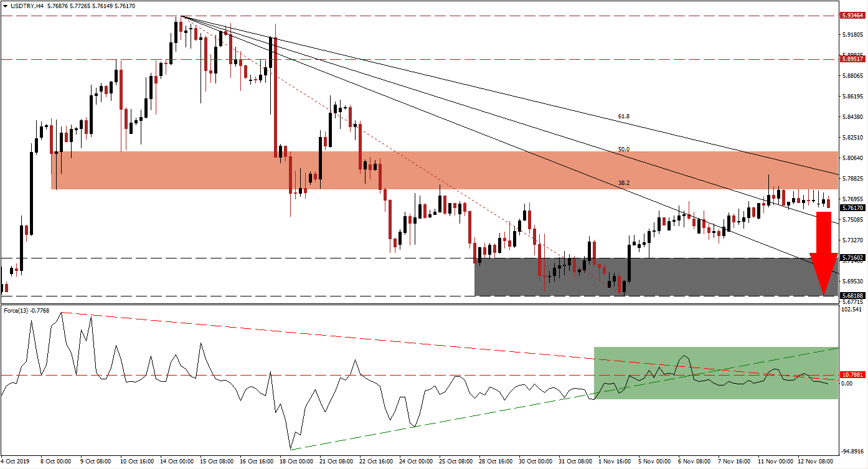Click the 102.541 Force scale value
Image resolution: width=868 pixels, height=469 pixels.
pos(852,310)
